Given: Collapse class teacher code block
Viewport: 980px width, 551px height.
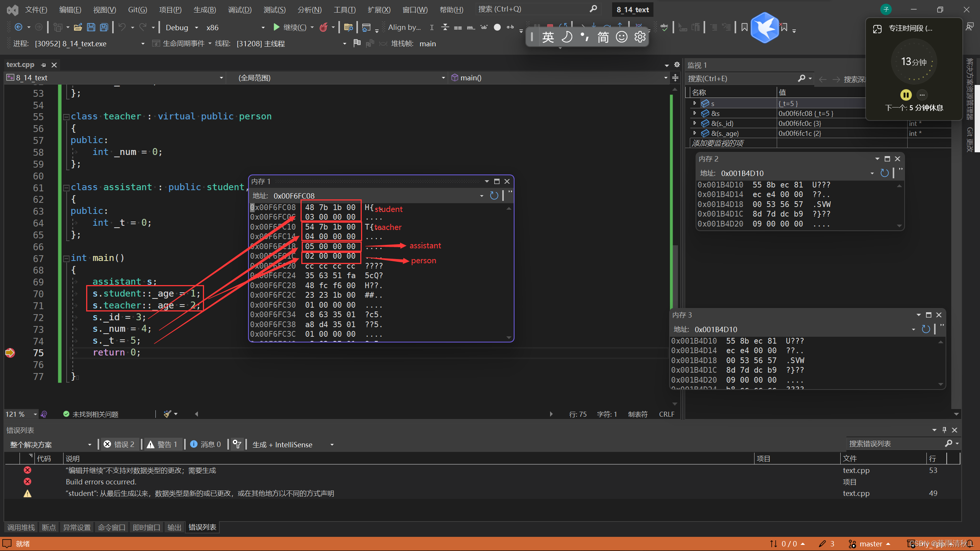Looking at the screenshot, I should [x=66, y=117].
